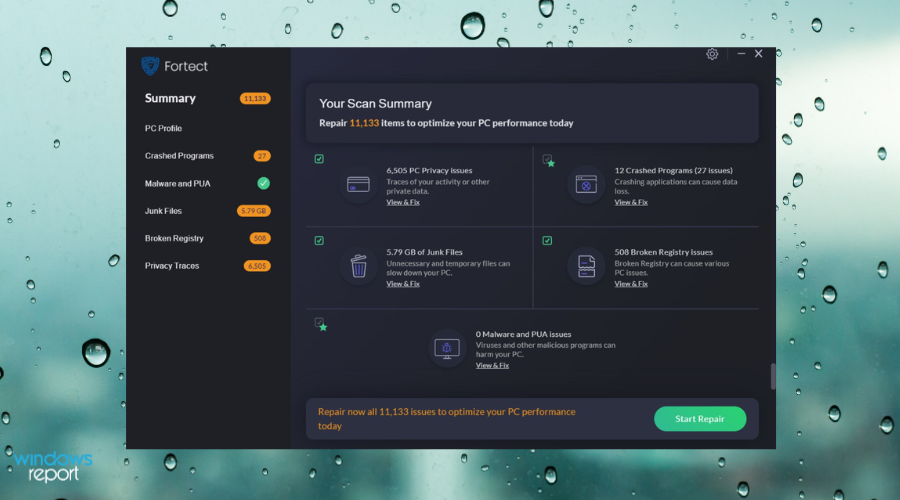900x500 pixels.
Task: Click the 508 badge beside Broken Registry
Action: click(260, 238)
